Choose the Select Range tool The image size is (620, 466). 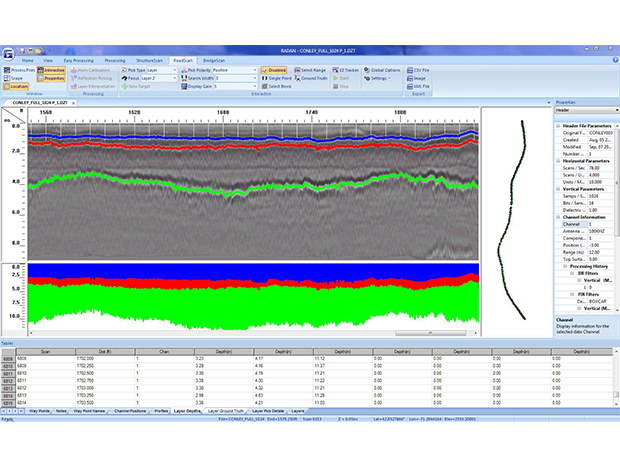pyautogui.click(x=310, y=70)
